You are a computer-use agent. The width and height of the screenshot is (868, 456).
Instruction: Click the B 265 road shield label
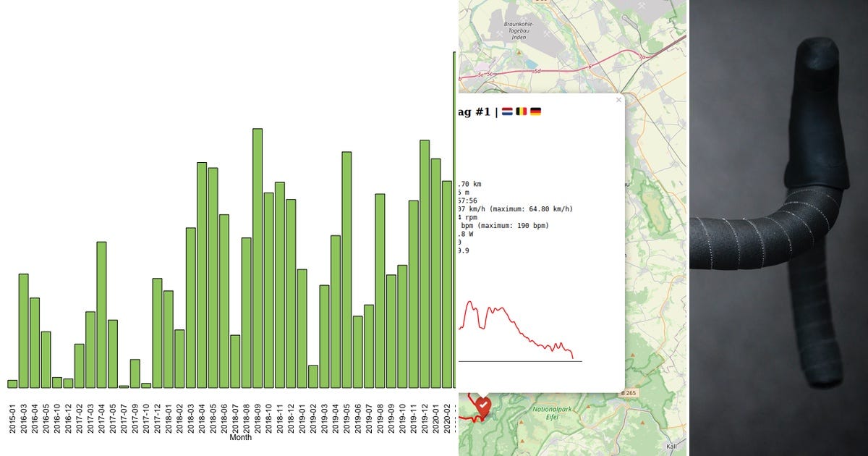[x=629, y=393]
